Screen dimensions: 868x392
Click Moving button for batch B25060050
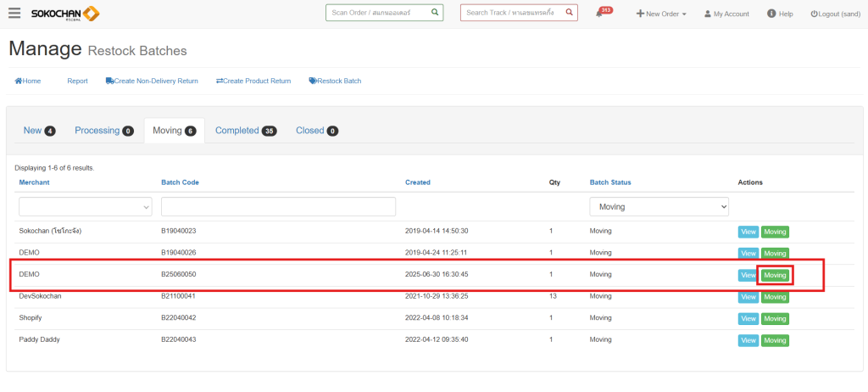click(x=775, y=275)
